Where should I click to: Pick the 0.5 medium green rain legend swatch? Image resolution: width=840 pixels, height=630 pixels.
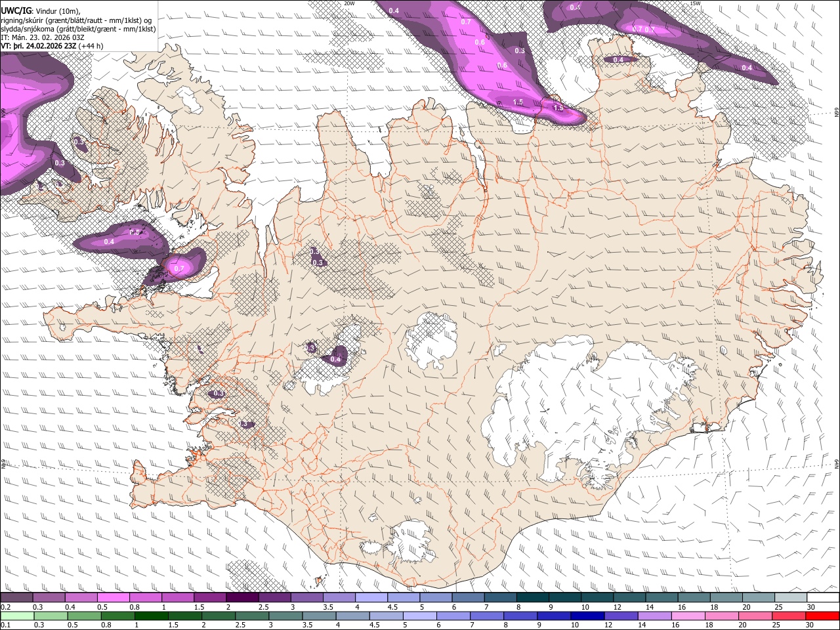(x=84, y=616)
